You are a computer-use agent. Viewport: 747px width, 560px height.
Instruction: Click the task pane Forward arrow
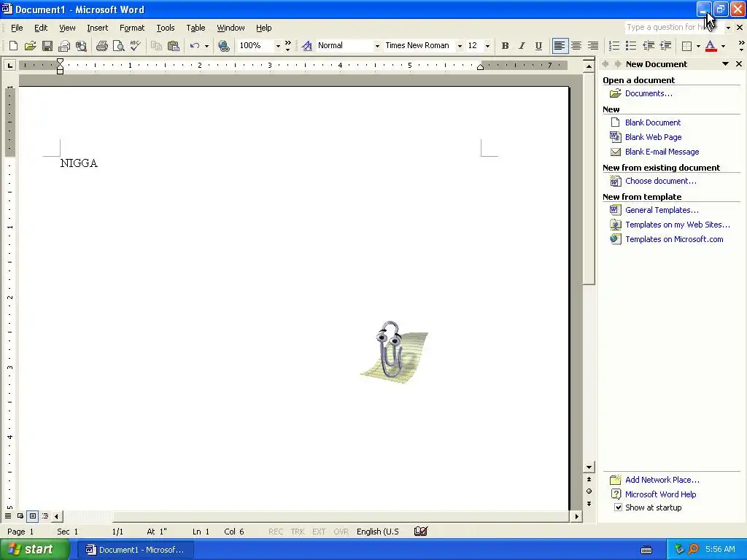click(617, 64)
